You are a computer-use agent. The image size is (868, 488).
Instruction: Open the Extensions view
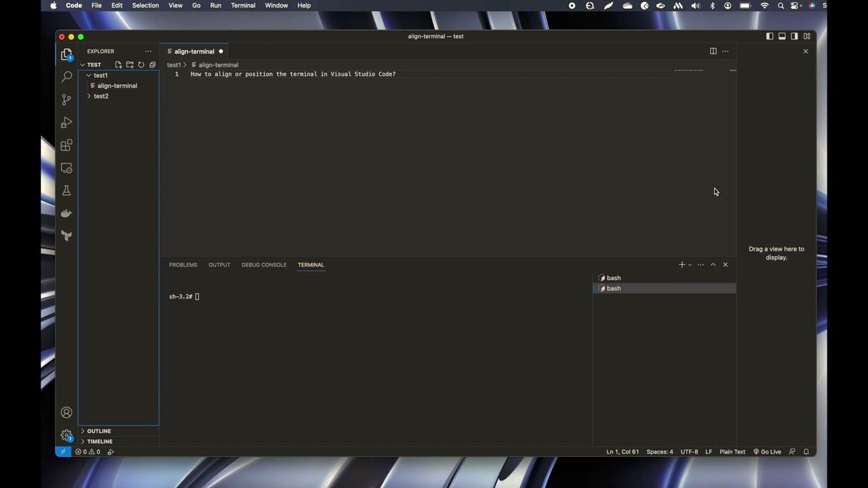point(66,145)
